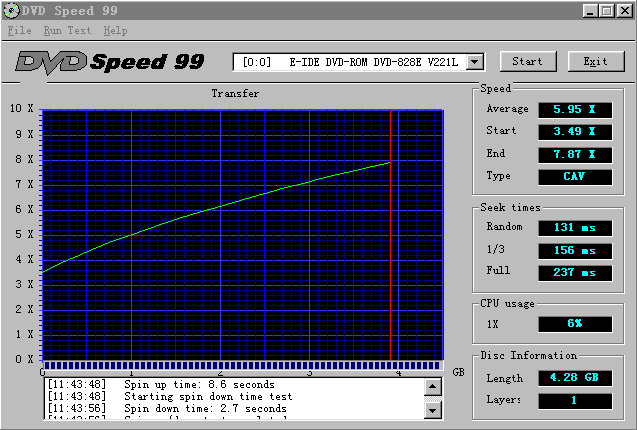
Task: Click the Layers value 1
Action: click(x=575, y=401)
